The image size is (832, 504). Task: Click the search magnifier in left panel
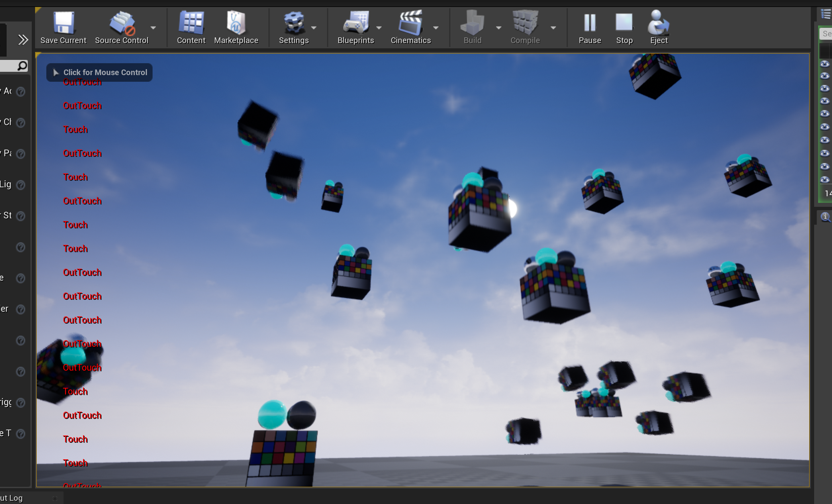(x=22, y=66)
